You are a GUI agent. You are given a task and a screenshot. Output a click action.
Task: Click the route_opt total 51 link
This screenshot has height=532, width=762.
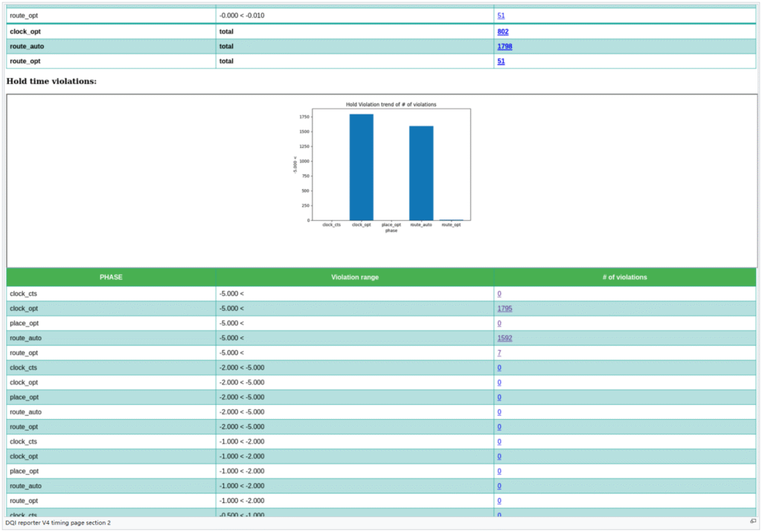(501, 61)
